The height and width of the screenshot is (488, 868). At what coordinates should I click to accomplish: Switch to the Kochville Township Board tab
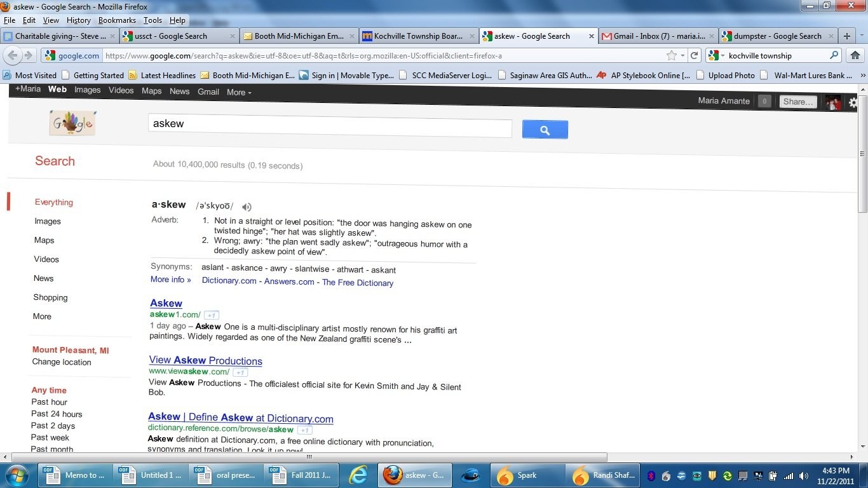[x=419, y=36]
